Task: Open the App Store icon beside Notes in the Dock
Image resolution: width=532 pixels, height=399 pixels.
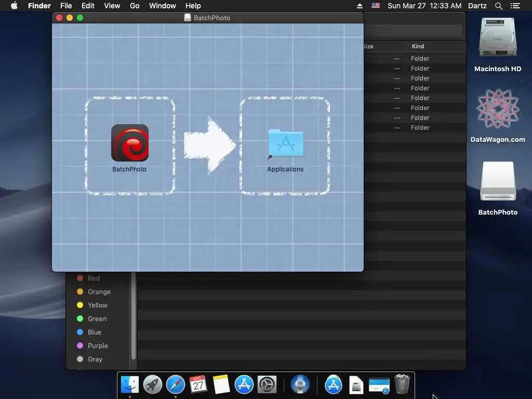Action: [244, 385]
